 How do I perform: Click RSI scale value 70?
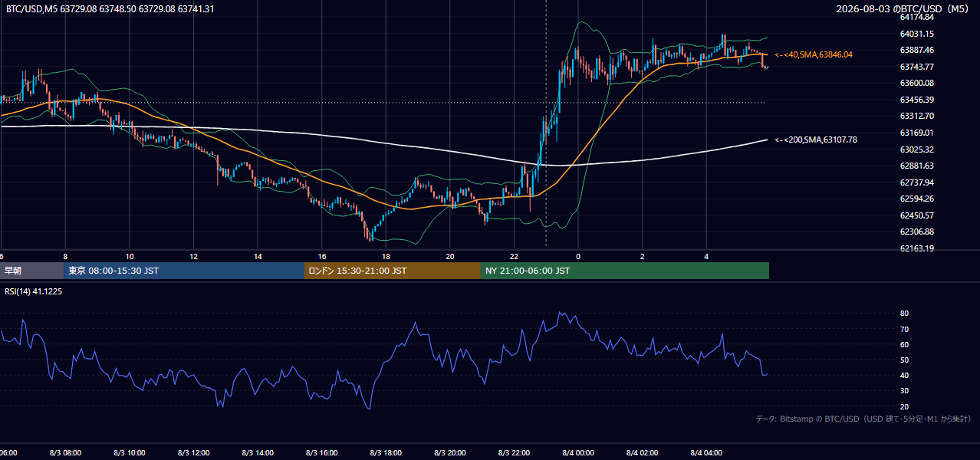click(x=904, y=329)
